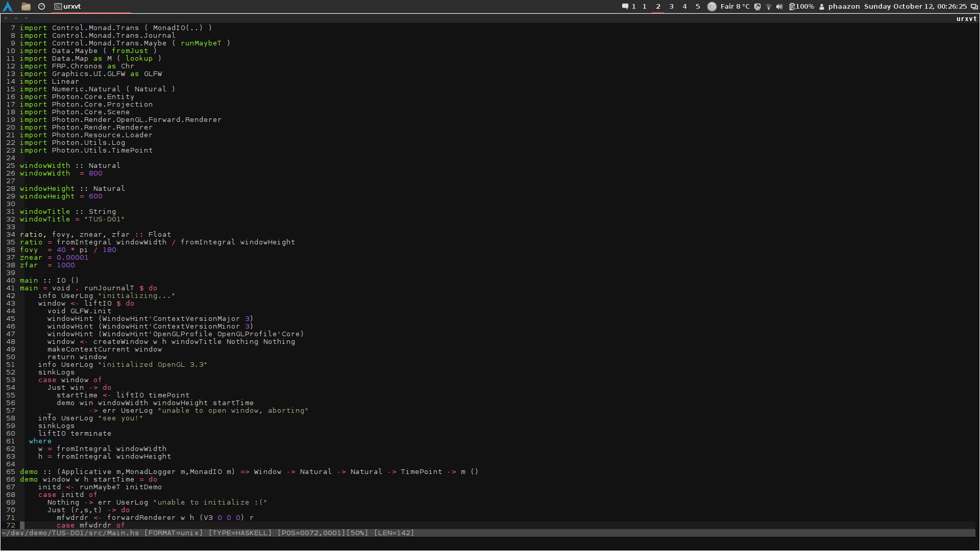Image resolution: width=980 pixels, height=551 pixels.
Task: Click the downward chevron in the window titlebar
Action: click(x=26, y=18)
